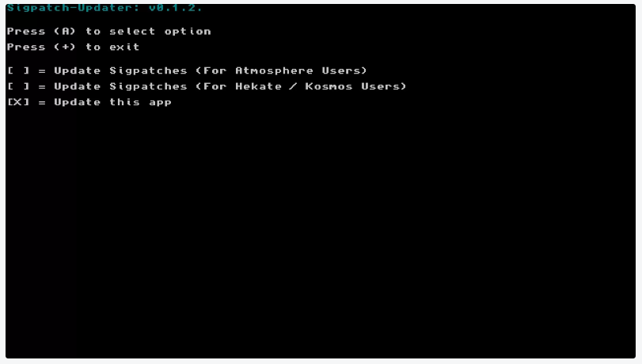
Task: Toggle the Hekate / Kosmos Sigpatches checkbox
Action: (18, 86)
